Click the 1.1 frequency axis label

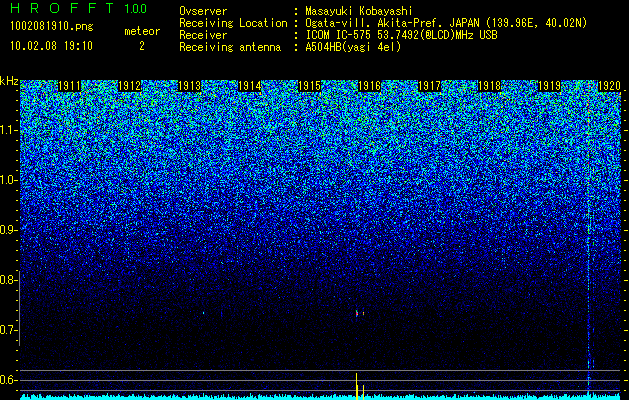tap(8, 130)
